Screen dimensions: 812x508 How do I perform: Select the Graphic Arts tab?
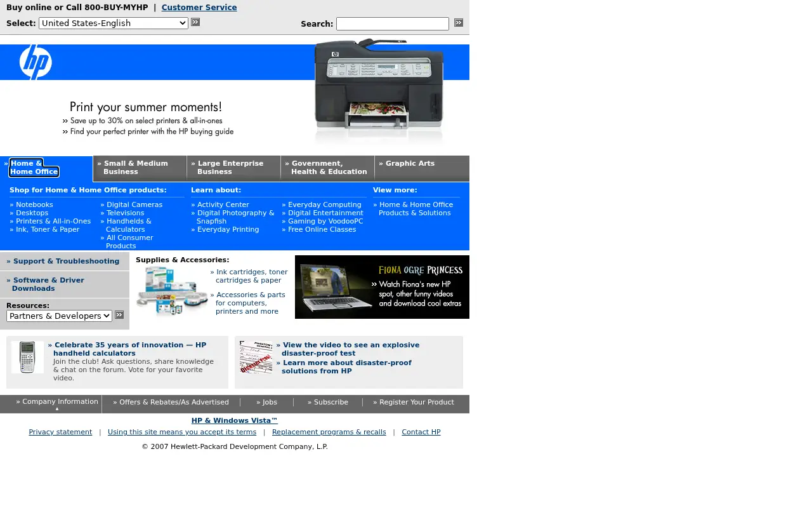422,168
